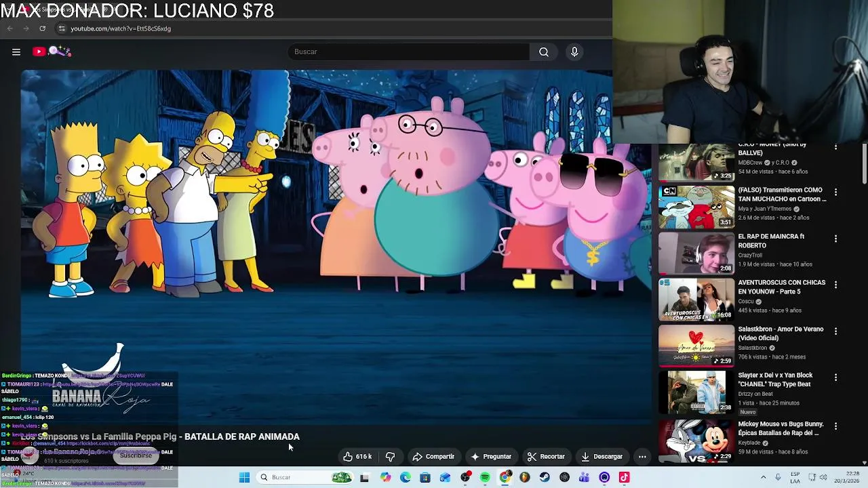
Task: Open Steam from the taskbar
Action: [545, 477]
